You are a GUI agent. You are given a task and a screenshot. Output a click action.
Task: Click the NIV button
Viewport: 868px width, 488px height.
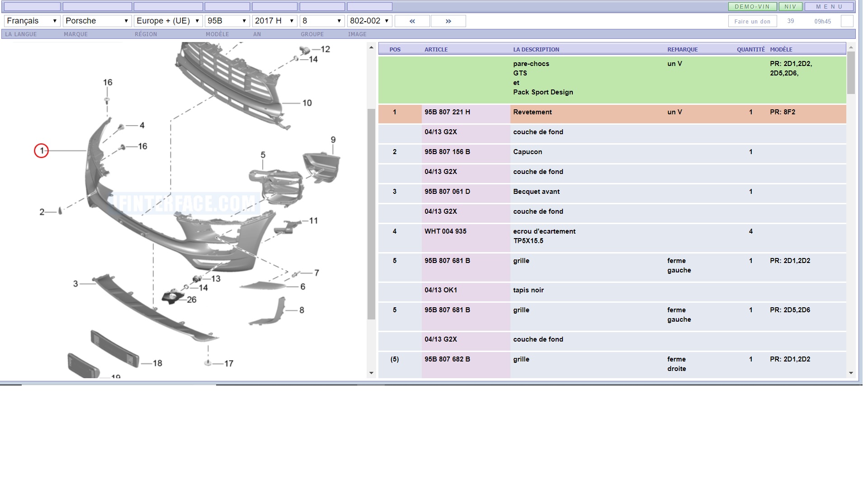point(790,7)
